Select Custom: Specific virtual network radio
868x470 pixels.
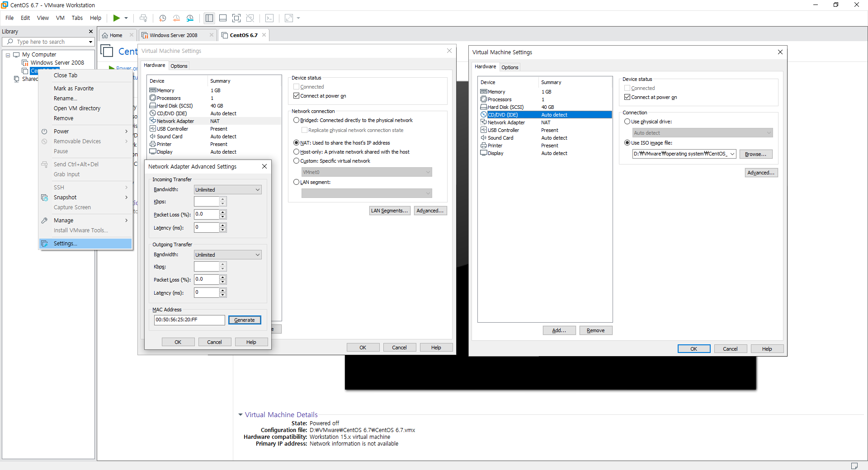point(297,161)
